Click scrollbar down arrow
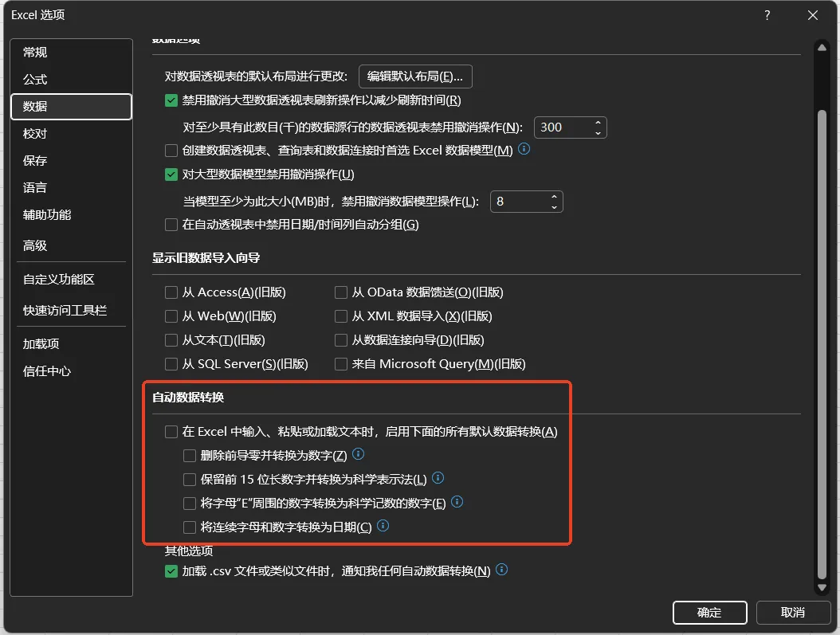 pyautogui.click(x=822, y=588)
